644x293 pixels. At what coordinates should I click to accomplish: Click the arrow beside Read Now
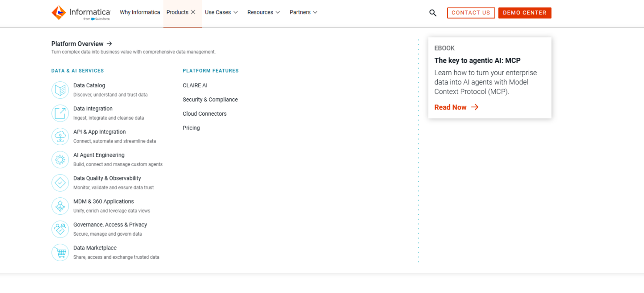[x=475, y=107]
